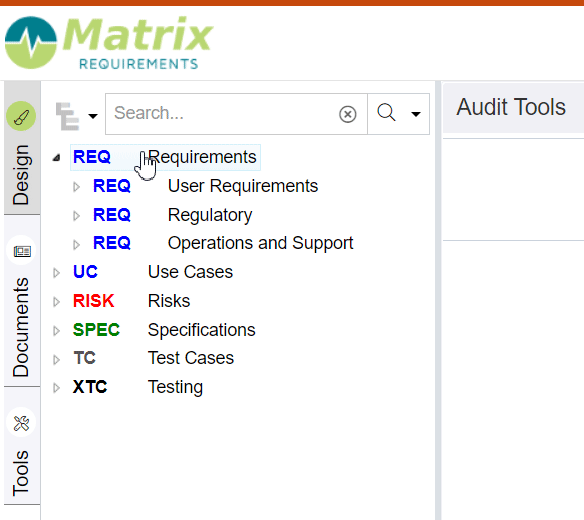Expand the User Requirements folder
The height and width of the screenshot is (520, 584).
[x=76, y=187]
